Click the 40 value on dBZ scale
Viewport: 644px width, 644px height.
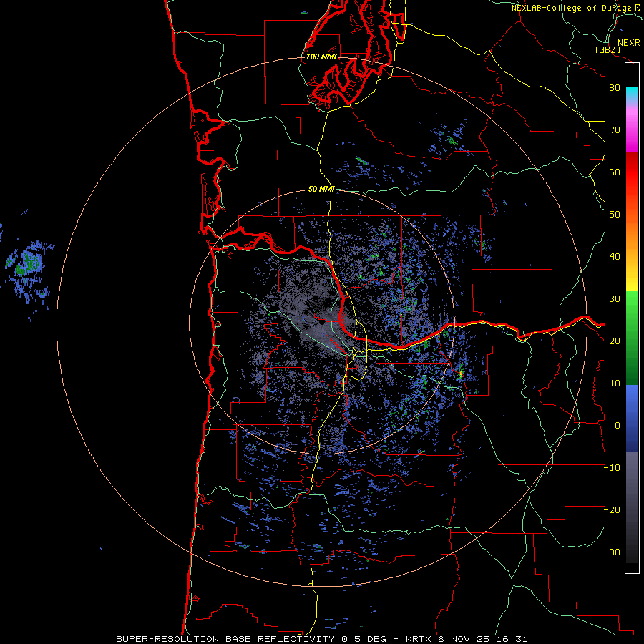[x=615, y=257]
